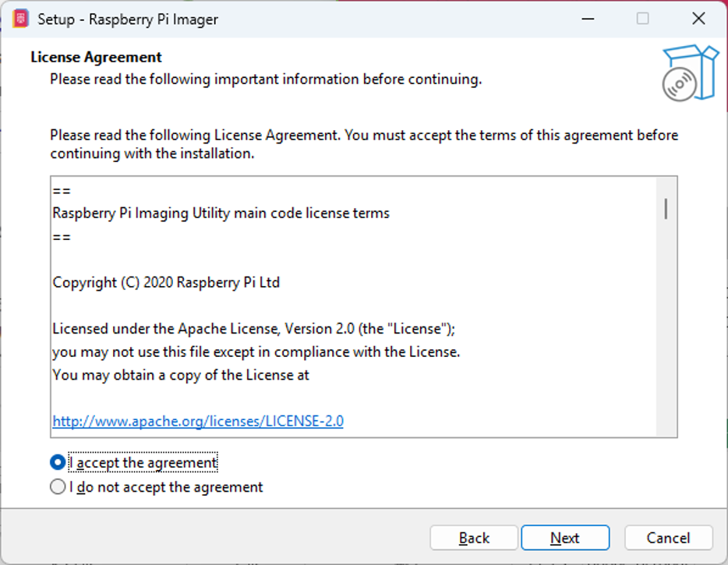Click the "you may not use this file" line

pyautogui.click(x=256, y=352)
